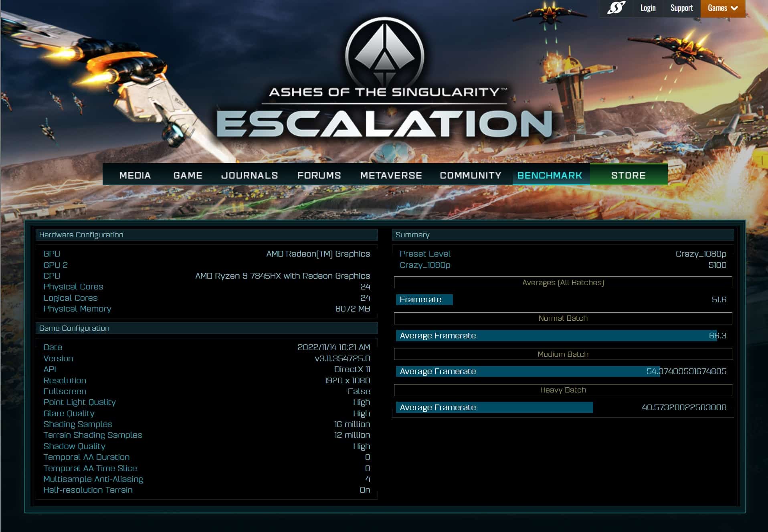Click the 'GPU 2' label
Screen dimensions: 768x532
coord(55,265)
